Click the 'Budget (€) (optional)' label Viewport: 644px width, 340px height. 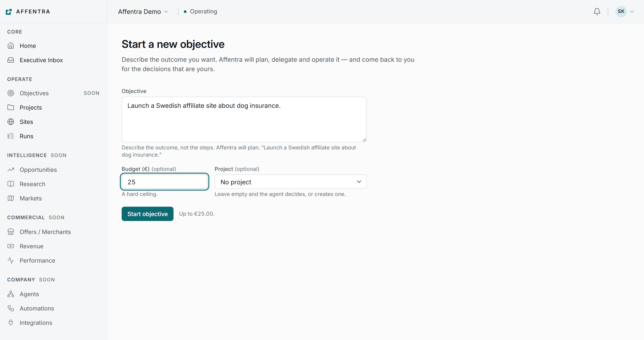[x=149, y=169]
